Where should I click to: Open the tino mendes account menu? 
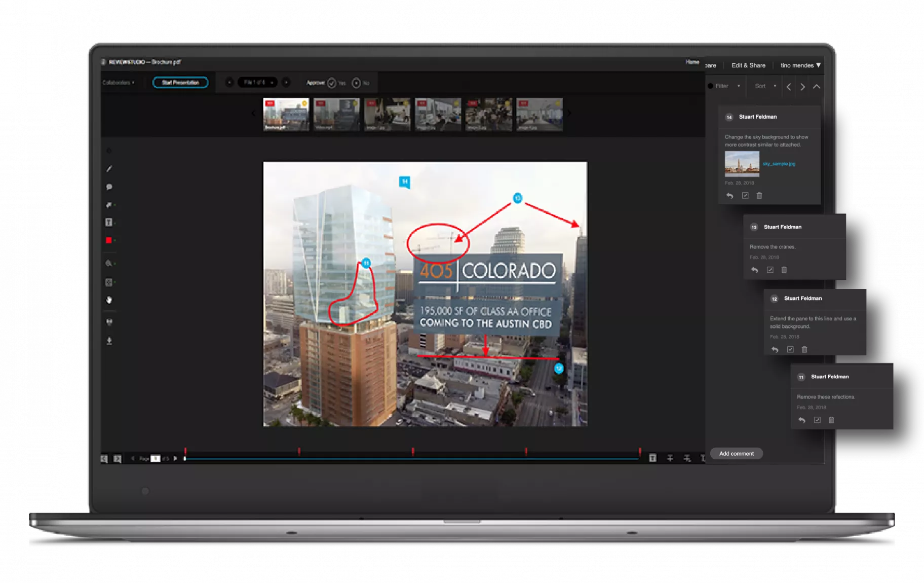(799, 65)
